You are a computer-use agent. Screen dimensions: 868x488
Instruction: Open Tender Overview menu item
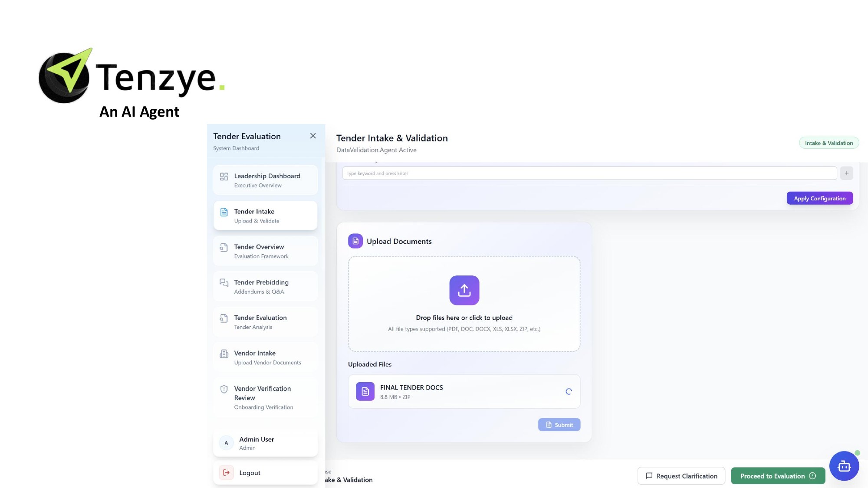[265, 251]
